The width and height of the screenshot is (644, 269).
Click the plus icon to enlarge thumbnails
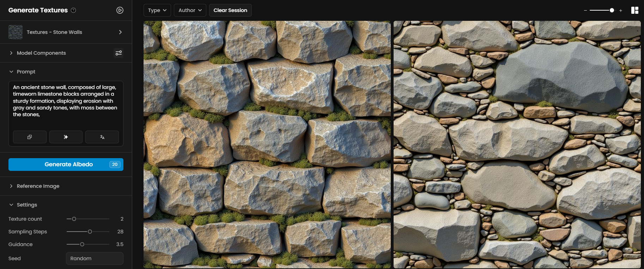click(x=621, y=11)
